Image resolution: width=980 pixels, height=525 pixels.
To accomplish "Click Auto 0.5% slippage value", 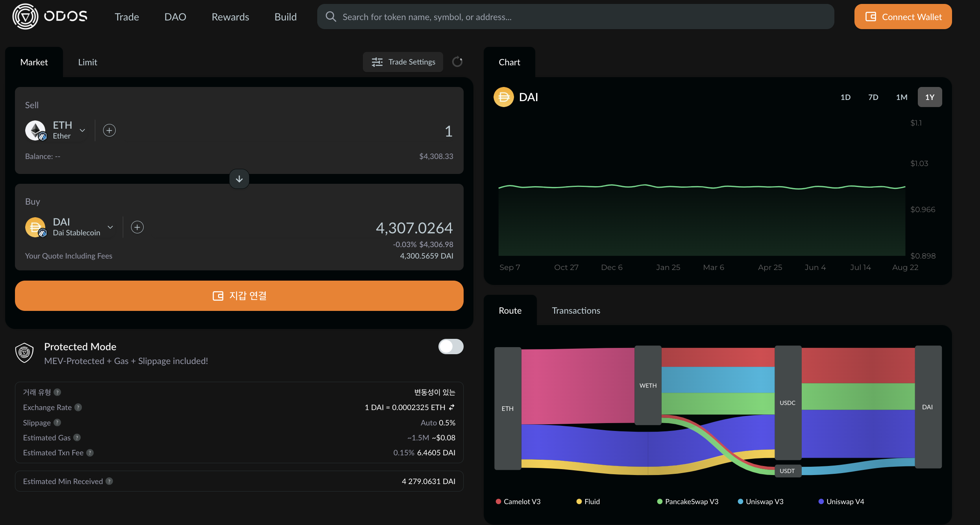I will coord(438,422).
